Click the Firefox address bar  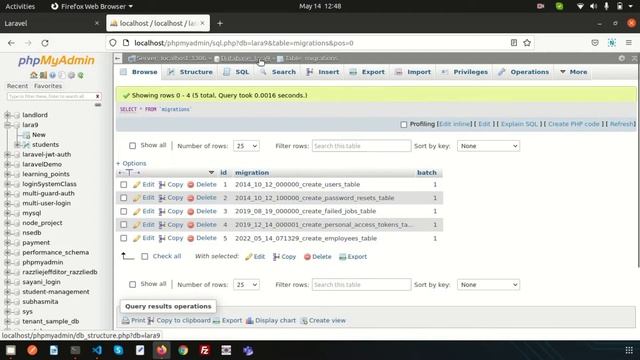pos(318,43)
